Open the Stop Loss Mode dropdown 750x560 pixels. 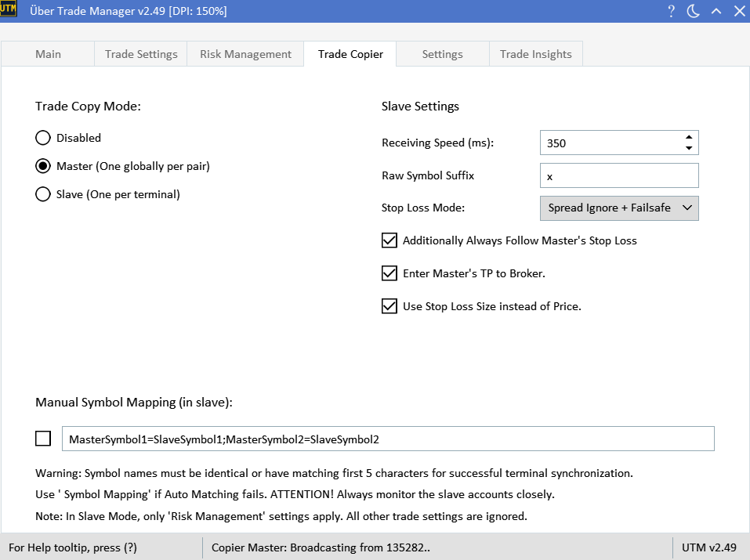tap(619, 208)
